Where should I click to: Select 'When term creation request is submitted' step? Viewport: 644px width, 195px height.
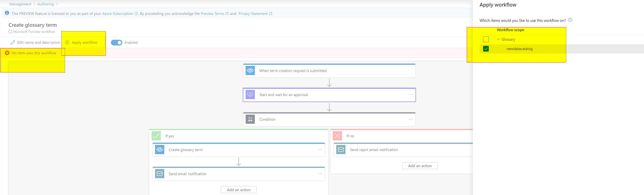pos(329,70)
